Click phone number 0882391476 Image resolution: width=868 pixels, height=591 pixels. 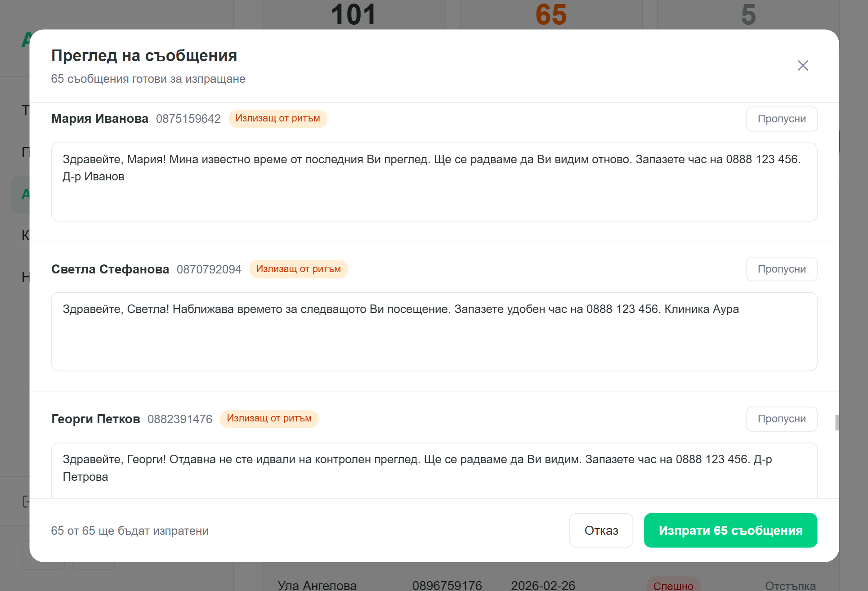[180, 419]
